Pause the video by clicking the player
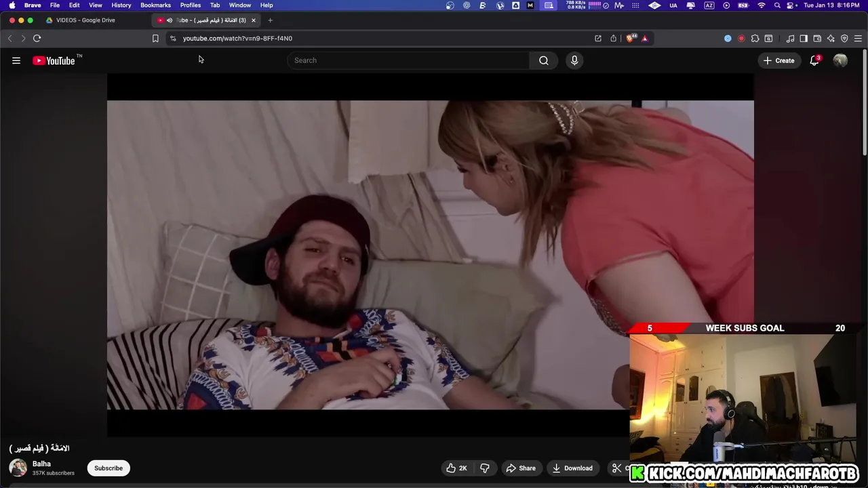Viewport: 868px width, 488px height. tap(430, 255)
